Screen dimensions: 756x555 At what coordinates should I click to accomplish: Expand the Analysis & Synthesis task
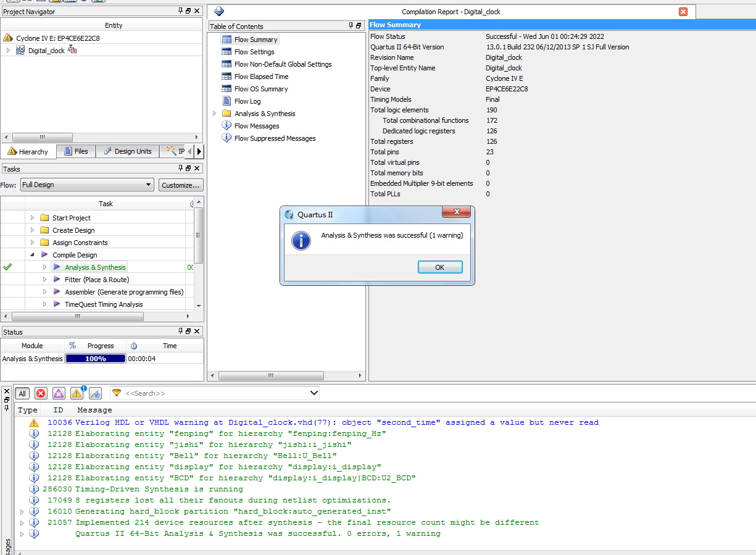[44, 267]
